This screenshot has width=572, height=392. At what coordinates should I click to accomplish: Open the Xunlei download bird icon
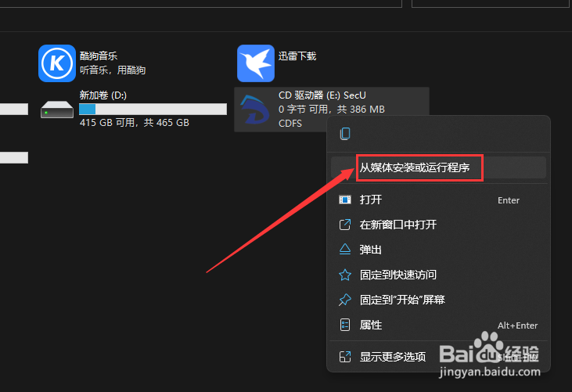pyautogui.click(x=256, y=63)
